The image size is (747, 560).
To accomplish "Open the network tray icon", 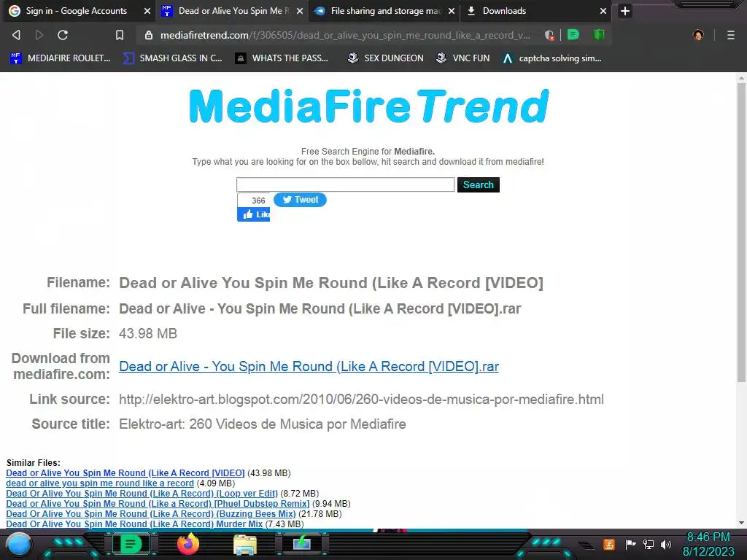I will coord(649,544).
